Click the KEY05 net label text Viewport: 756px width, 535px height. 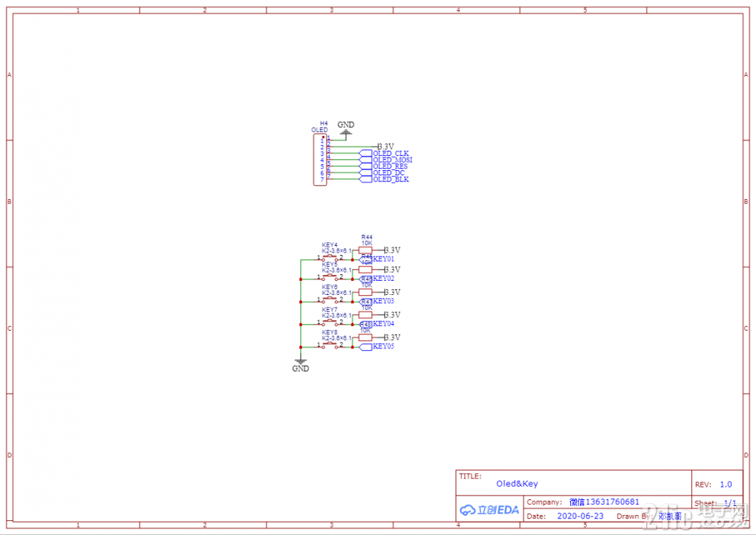click(384, 346)
